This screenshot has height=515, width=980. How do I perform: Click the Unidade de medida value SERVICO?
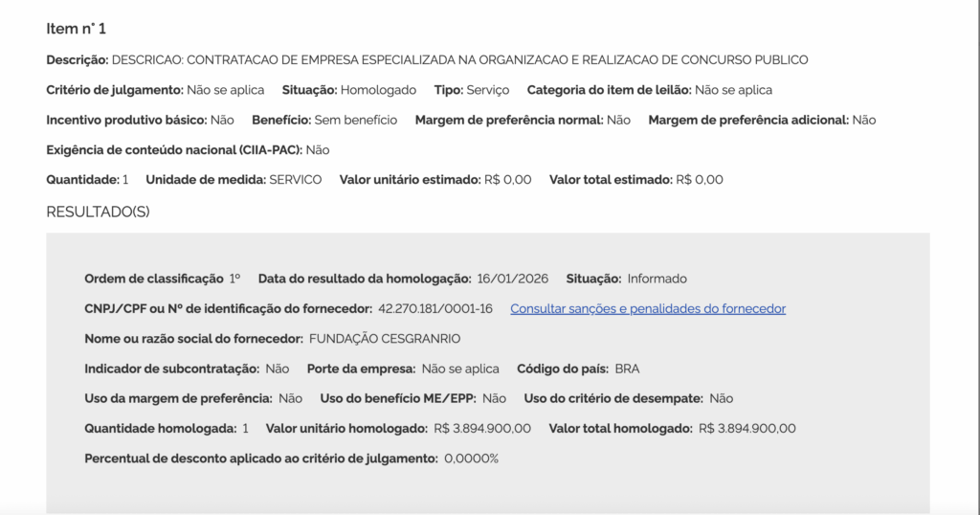[x=295, y=180]
